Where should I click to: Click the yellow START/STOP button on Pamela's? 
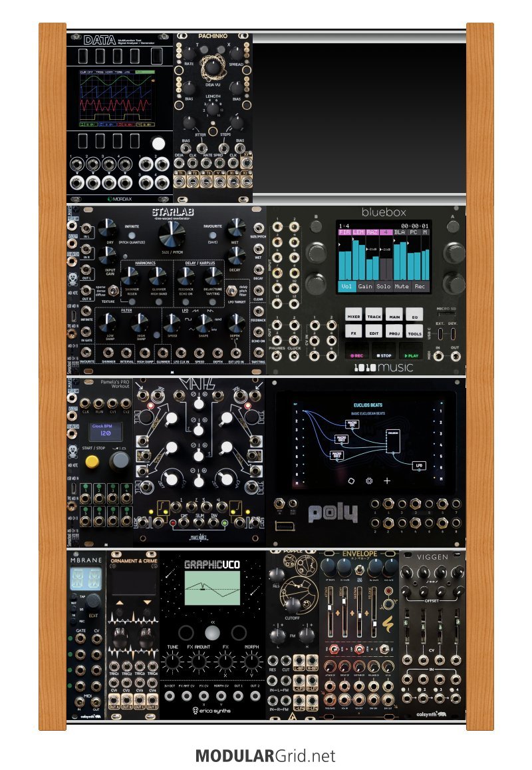click(92, 462)
